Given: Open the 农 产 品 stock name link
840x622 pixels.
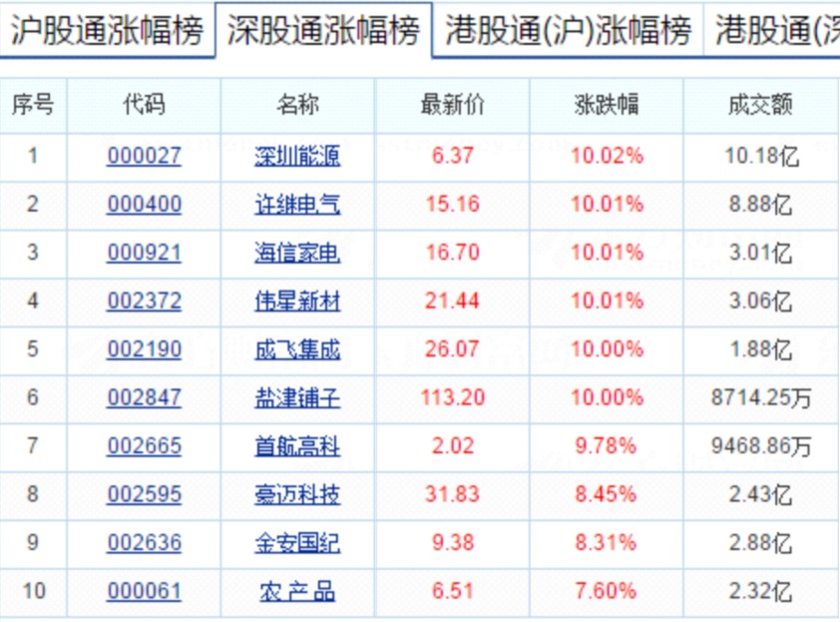Looking at the screenshot, I should tap(297, 591).
